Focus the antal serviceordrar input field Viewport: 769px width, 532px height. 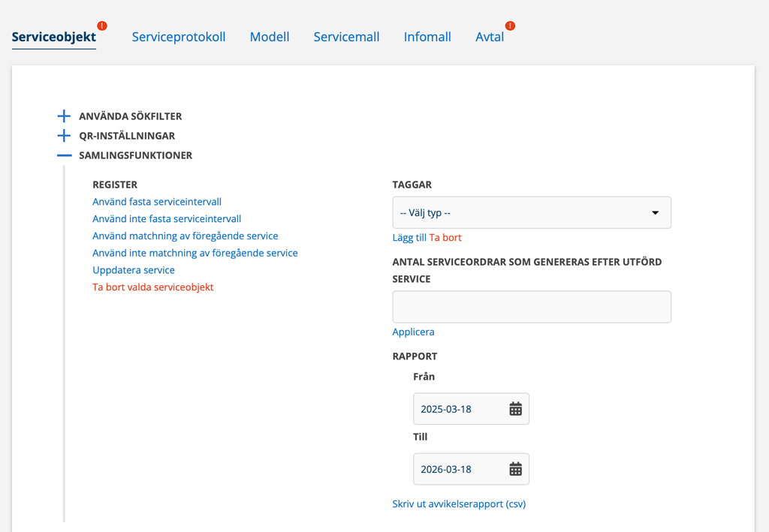[x=531, y=307]
